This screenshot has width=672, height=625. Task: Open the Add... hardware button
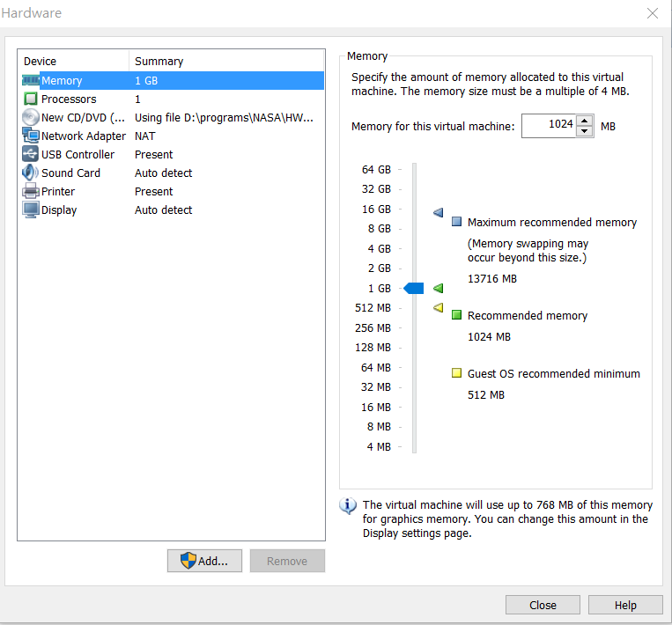pos(204,561)
